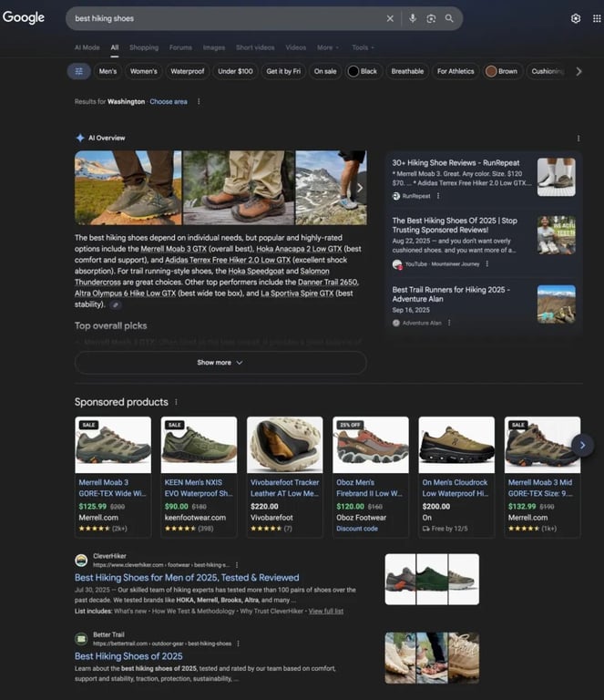
Task: Open Better Trail result three-dot menu
Action: tap(238, 643)
